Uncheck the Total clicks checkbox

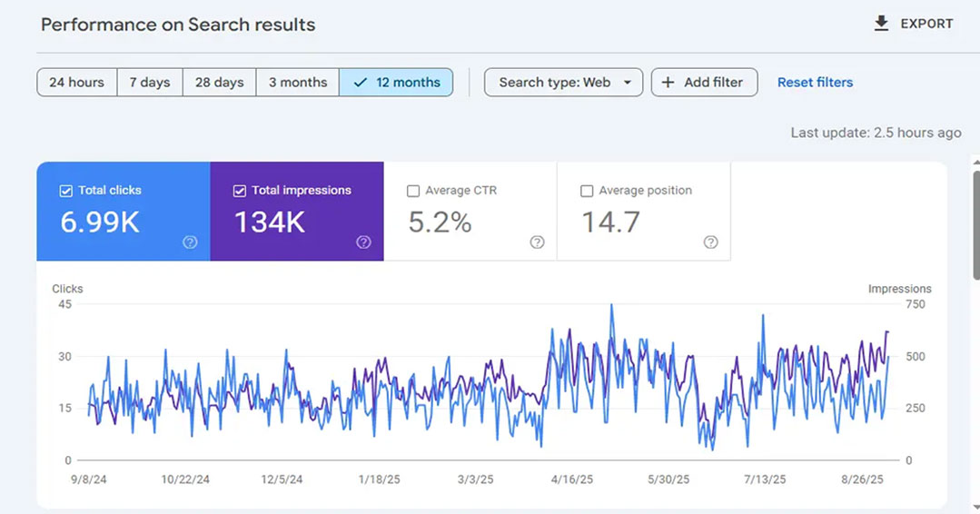point(65,191)
